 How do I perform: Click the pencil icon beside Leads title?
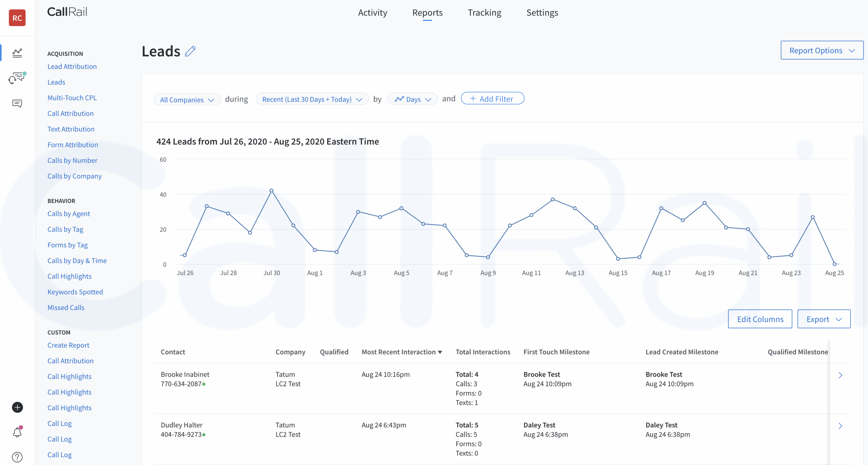(190, 51)
